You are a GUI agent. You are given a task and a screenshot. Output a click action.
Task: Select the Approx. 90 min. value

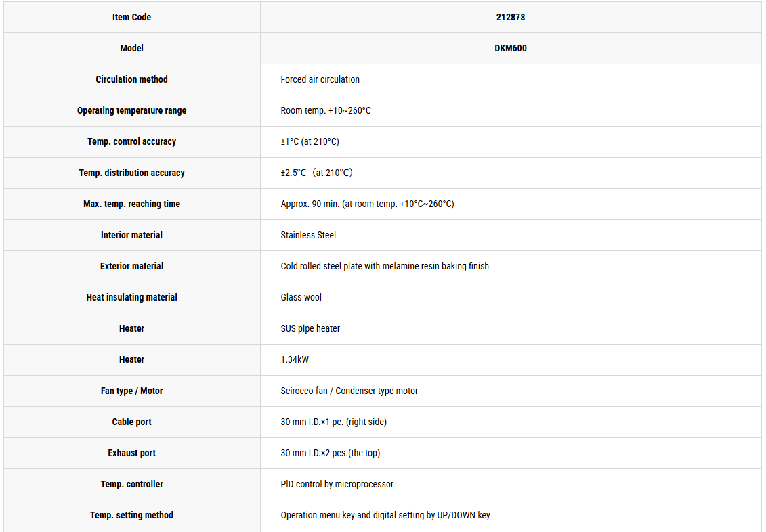367,204
